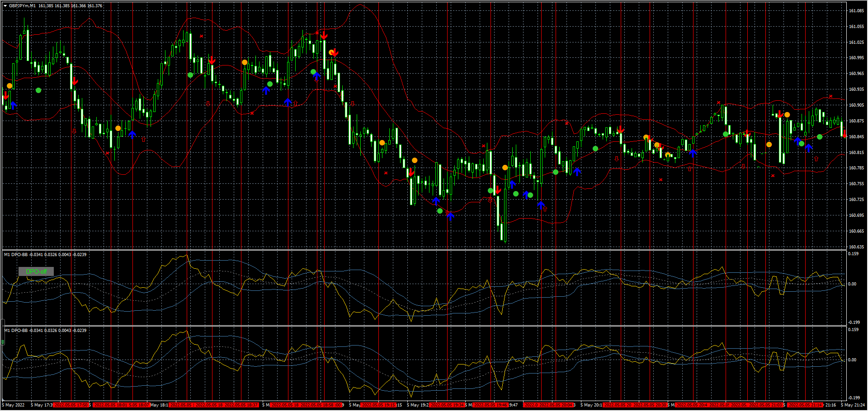
Task: Select the 2022.05.05 20:30 time marker
Action: pos(650,405)
